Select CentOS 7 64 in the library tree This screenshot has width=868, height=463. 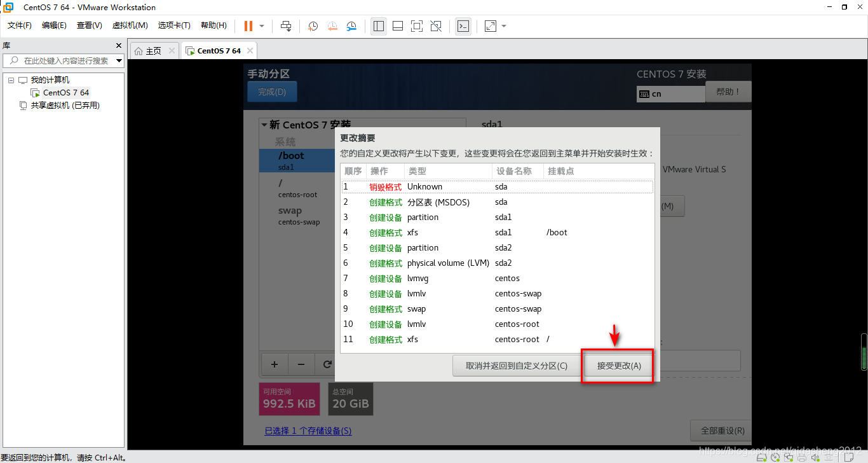click(66, 93)
